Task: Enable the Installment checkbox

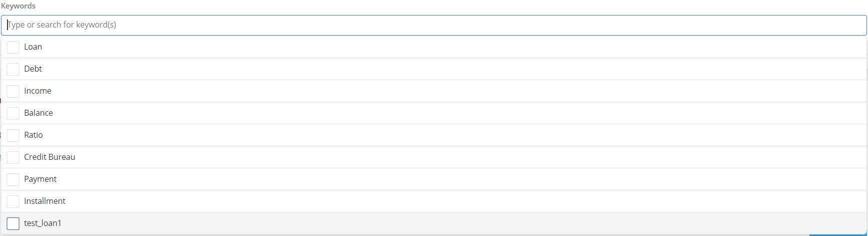Action: coord(13,201)
